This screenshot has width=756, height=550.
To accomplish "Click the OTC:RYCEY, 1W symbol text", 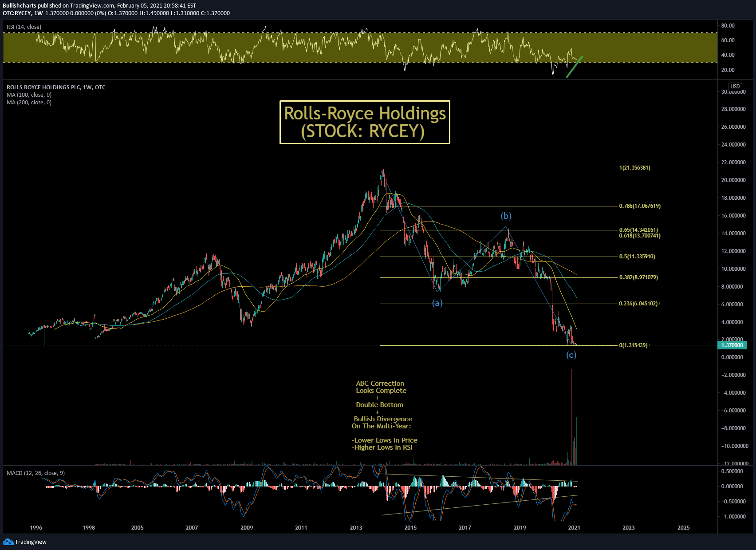I will tap(23, 13).
